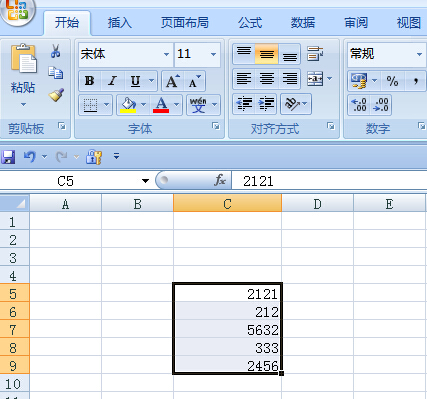Toggle underline formatting
The height and width of the screenshot is (399, 427).
(135, 81)
